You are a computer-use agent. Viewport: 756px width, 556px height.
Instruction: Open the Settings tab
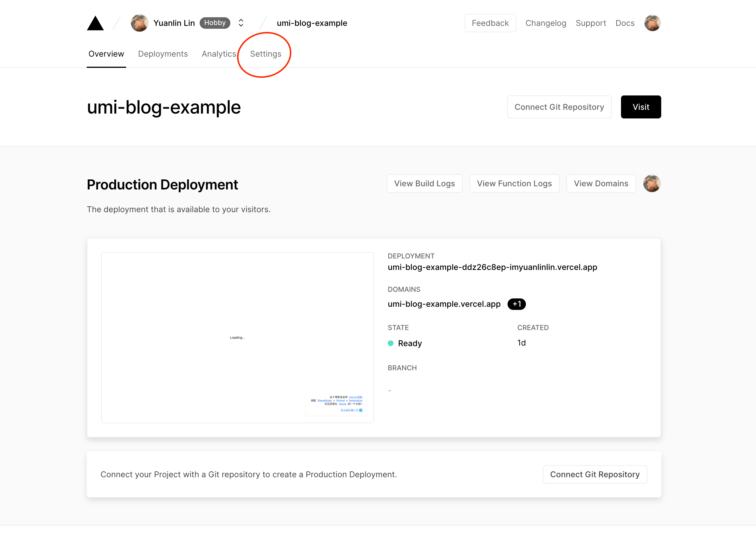(x=266, y=54)
